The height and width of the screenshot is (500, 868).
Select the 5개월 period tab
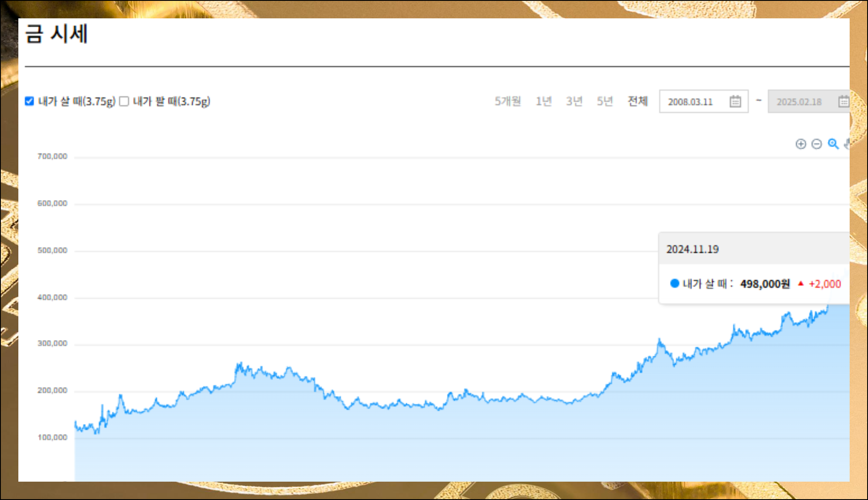tap(507, 101)
